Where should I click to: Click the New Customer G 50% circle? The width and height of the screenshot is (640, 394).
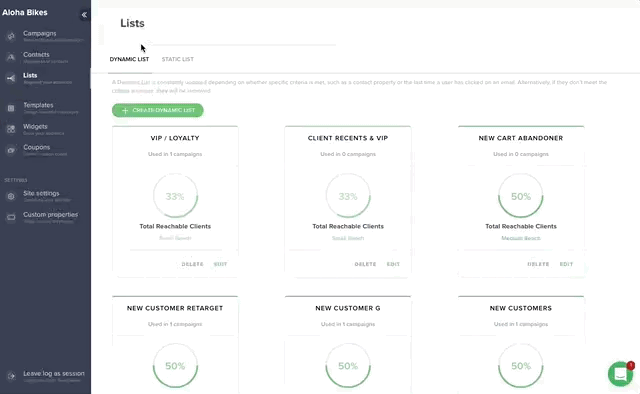coord(348,366)
